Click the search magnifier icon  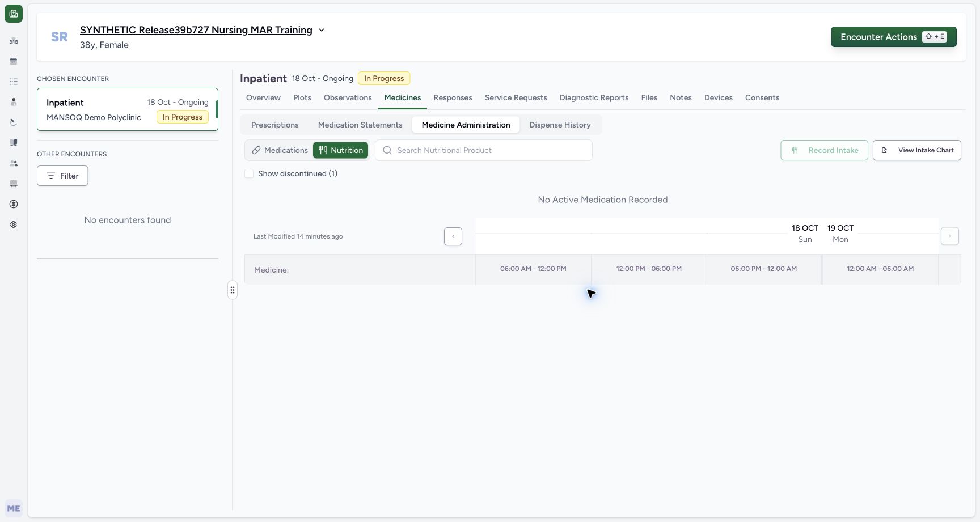click(x=387, y=150)
